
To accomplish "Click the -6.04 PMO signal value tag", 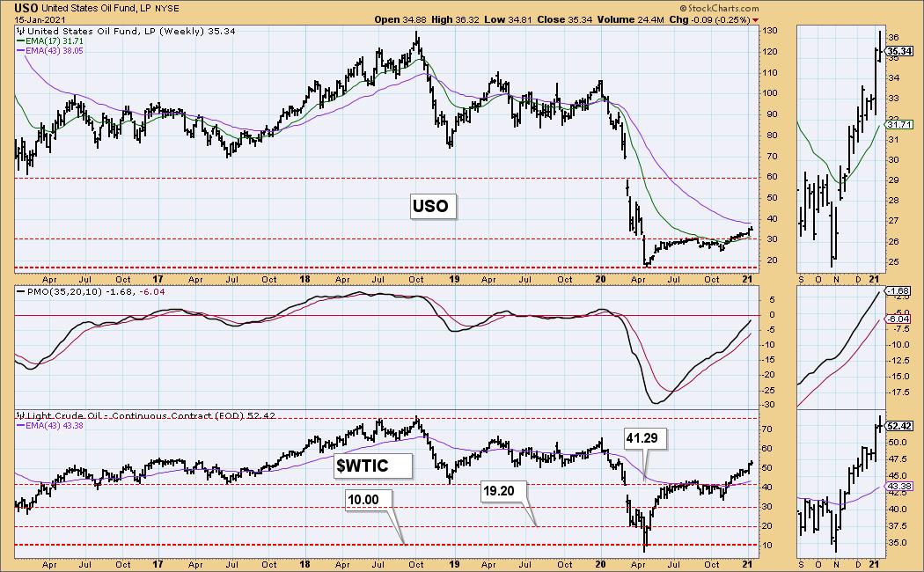I will 900,319.
